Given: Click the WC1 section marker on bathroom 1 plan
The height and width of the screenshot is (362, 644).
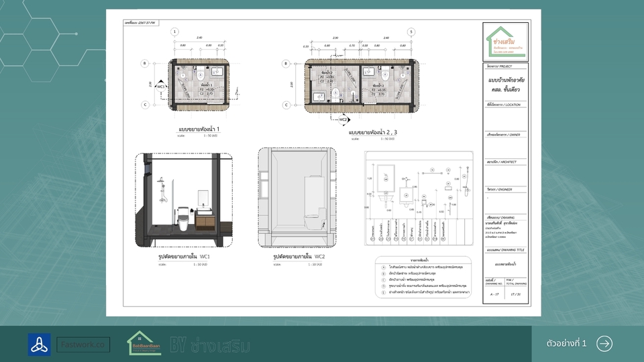Looking at the screenshot, I should pyautogui.click(x=160, y=86).
